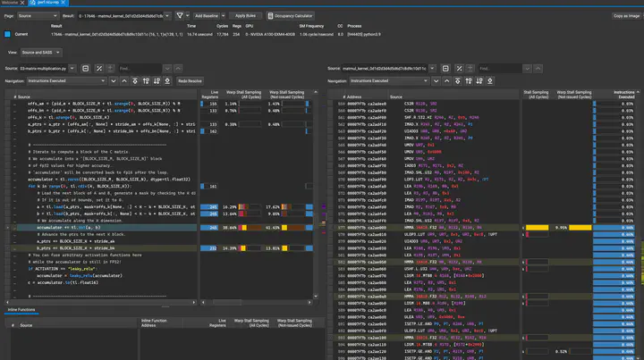Open the View dropdown showing Source and SASS
This screenshot has height=360, width=644.
40,53
